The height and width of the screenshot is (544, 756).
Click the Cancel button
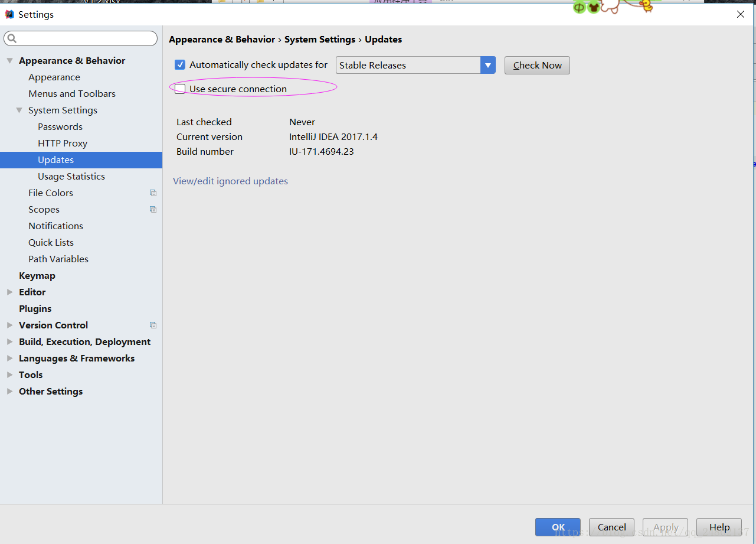click(x=611, y=527)
